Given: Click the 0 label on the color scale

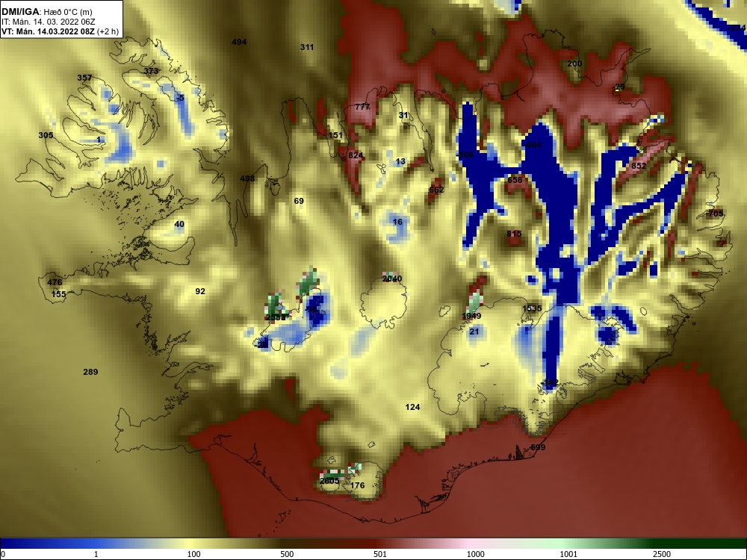Looking at the screenshot, I should [3, 554].
